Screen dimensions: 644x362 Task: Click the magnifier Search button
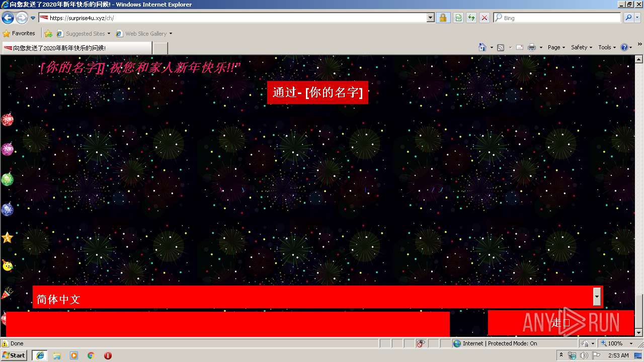[x=628, y=18]
